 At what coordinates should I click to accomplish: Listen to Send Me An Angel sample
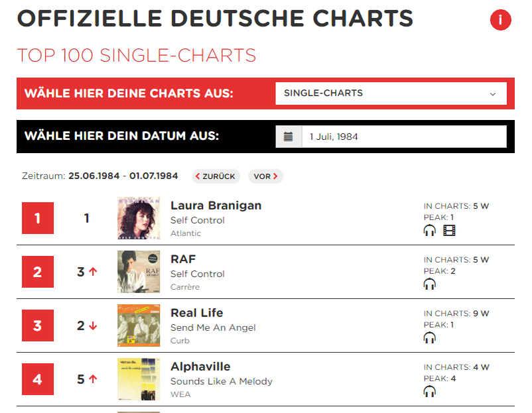point(430,337)
